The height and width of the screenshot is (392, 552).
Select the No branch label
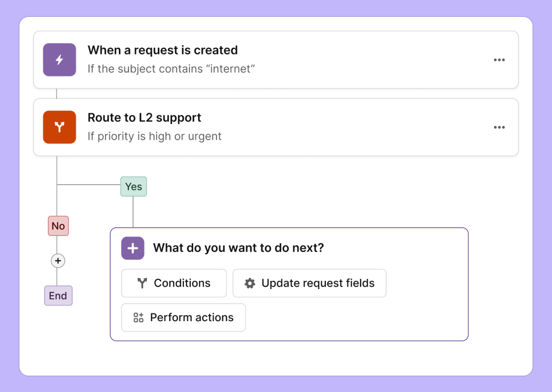[58, 226]
